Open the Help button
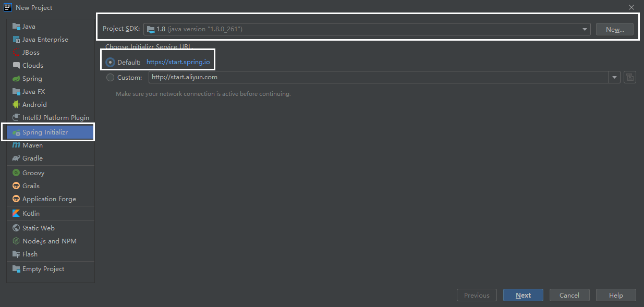The image size is (644, 307). pyautogui.click(x=616, y=295)
